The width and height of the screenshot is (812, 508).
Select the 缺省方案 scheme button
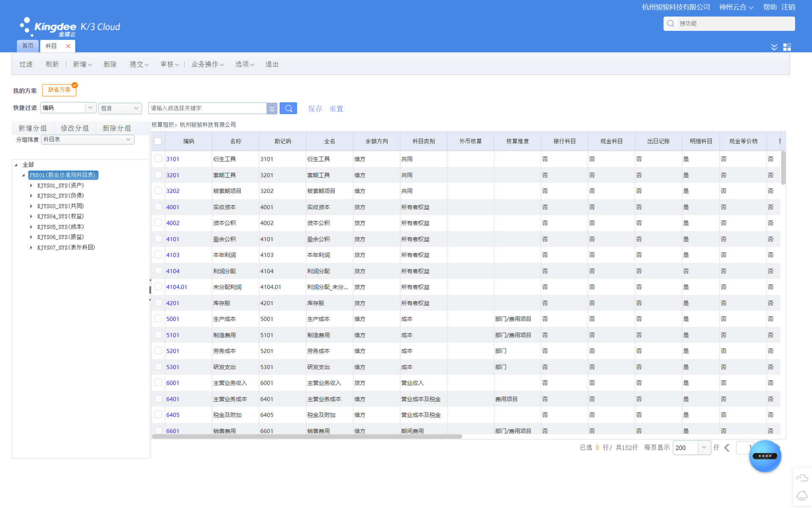59,90
